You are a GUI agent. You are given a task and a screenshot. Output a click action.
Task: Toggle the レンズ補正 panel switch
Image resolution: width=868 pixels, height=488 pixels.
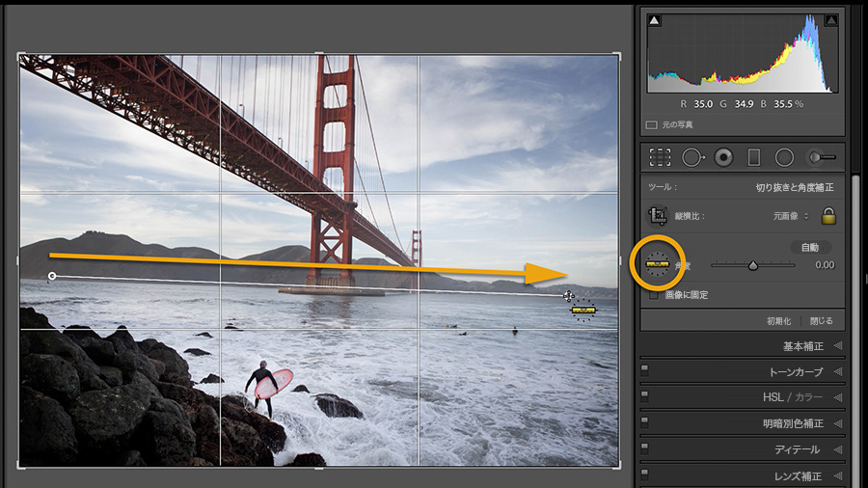pyautogui.click(x=644, y=474)
